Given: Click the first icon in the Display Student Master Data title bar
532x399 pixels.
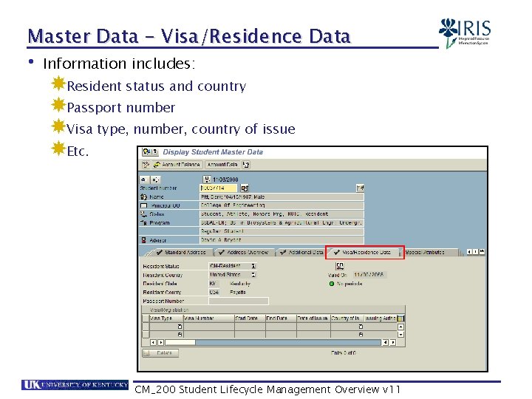Looking at the screenshot, I should 146,151.
